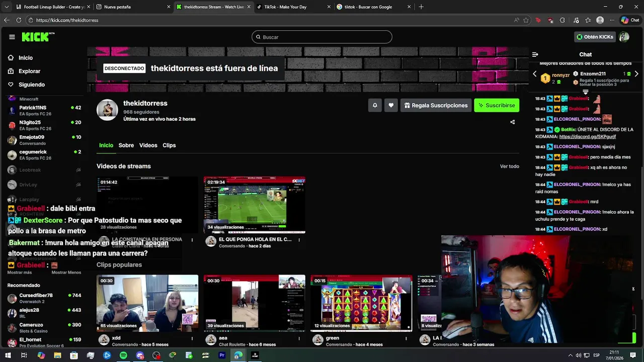Go to Inicio in the sidebar
This screenshot has width=644, height=362.
point(25,58)
